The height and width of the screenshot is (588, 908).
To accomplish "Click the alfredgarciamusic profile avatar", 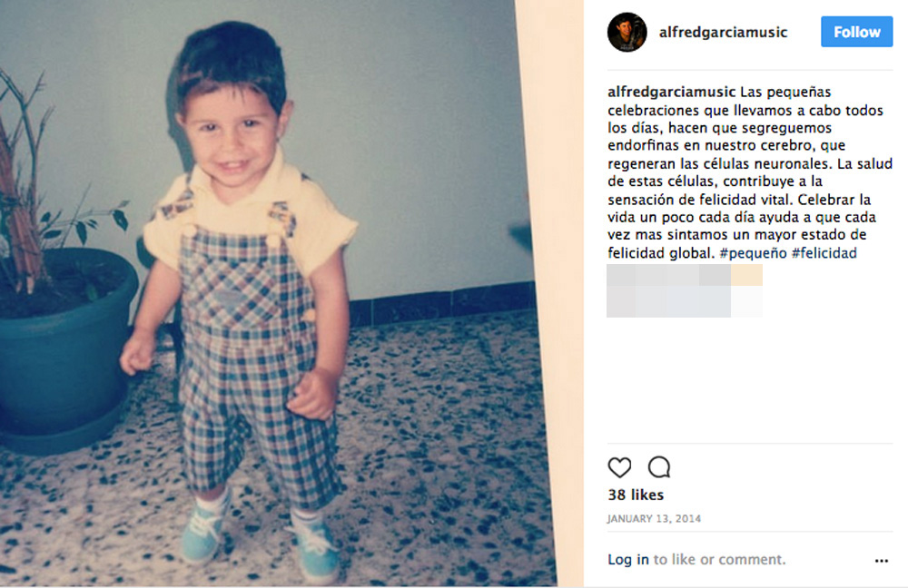I will click(x=627, y=33).
